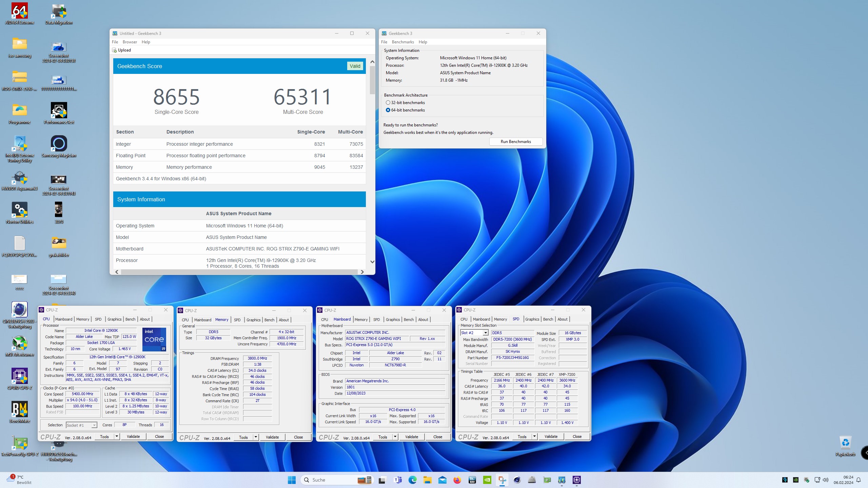This screenshot has height=488, width=868.
Task: Launch HWBOT Aquamark3 desktop icon
Action: pyautogui.click(x=19, y=180)
